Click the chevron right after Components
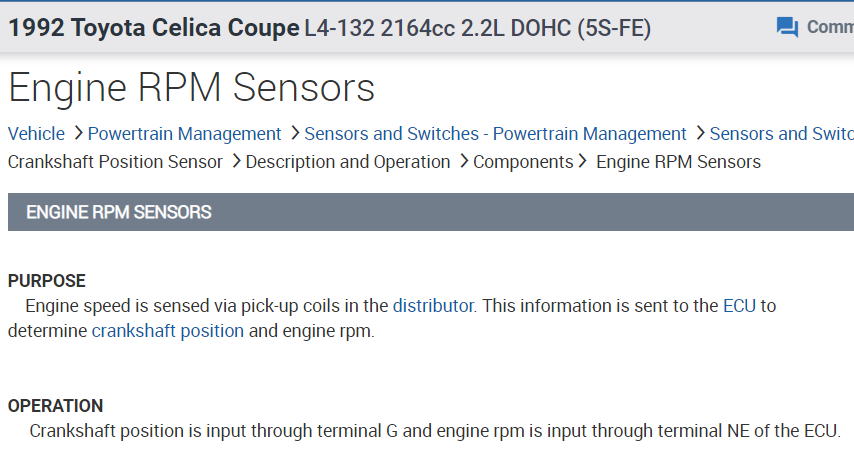The image size is (854, 452). tap(582, 162)
